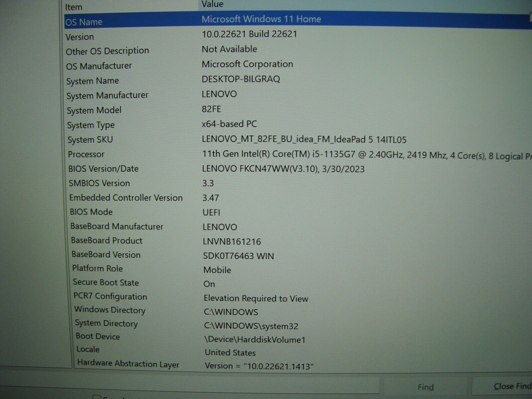Click the value SDK0T76463 WIN
The width and height of the screenshot is (532, 399).
pos(239,256)
